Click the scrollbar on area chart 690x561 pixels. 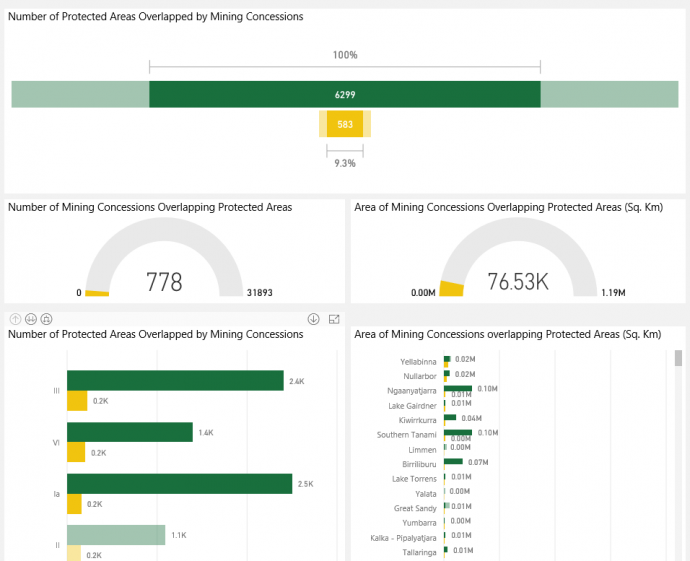[680, 358]
